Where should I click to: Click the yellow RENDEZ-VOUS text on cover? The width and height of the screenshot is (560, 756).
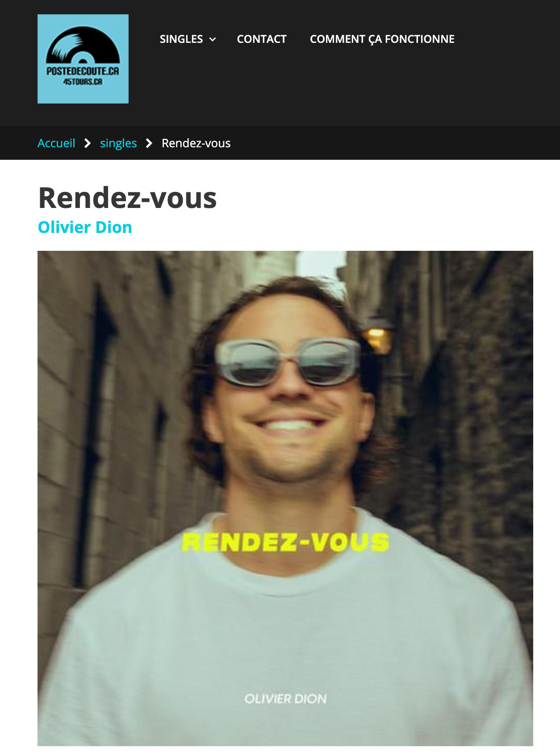point(286,542)
